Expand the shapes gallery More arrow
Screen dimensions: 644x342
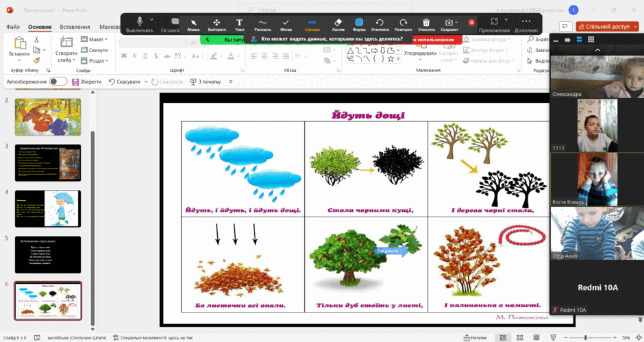[399, 59]
